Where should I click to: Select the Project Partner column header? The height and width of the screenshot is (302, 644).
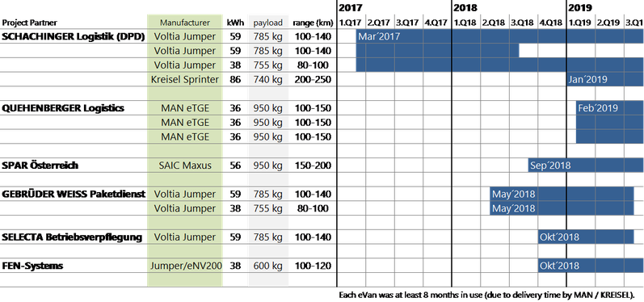(29, 23)
